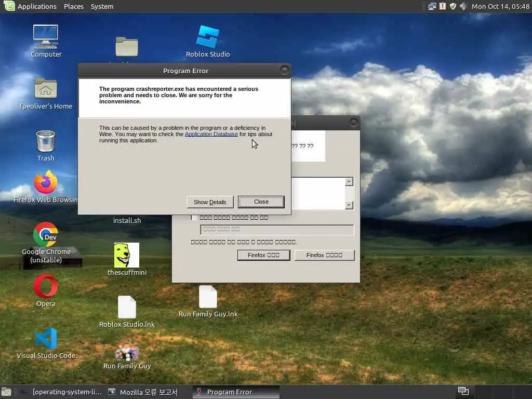Click the notification tray icon with exclamation
Image resolution: width=532 pixels, height=399 pixels.
[x=443, y=6]
